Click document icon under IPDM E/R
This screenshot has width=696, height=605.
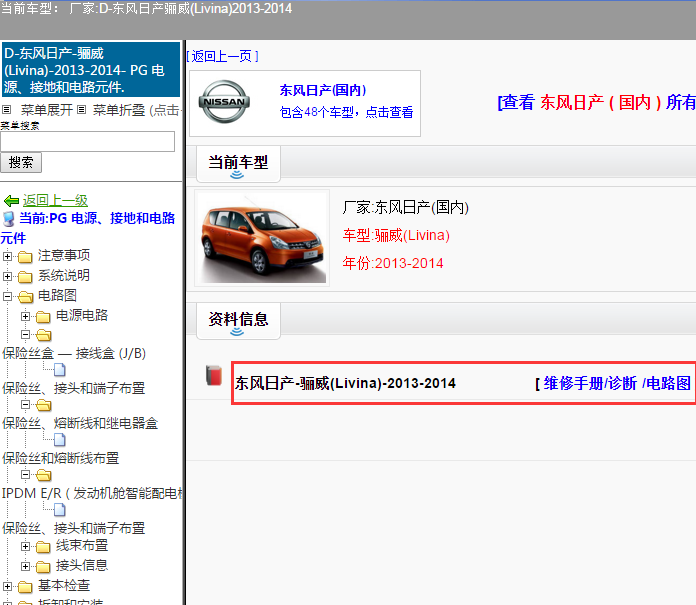pos(59,510)
